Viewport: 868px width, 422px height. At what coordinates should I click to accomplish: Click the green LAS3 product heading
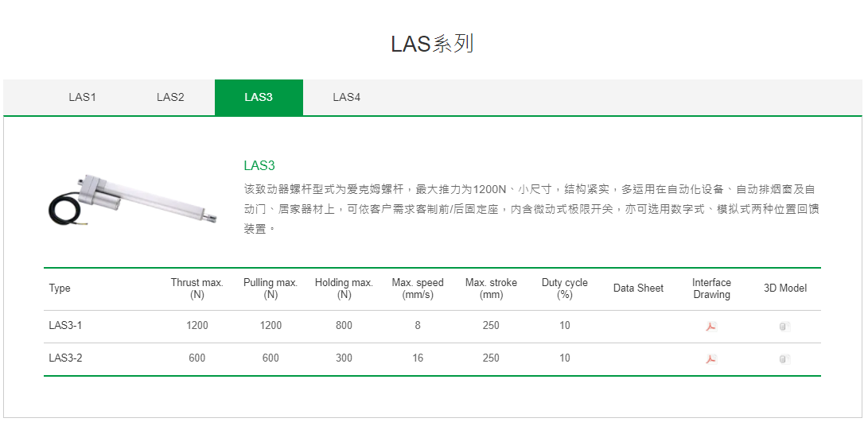pos(259,165)
